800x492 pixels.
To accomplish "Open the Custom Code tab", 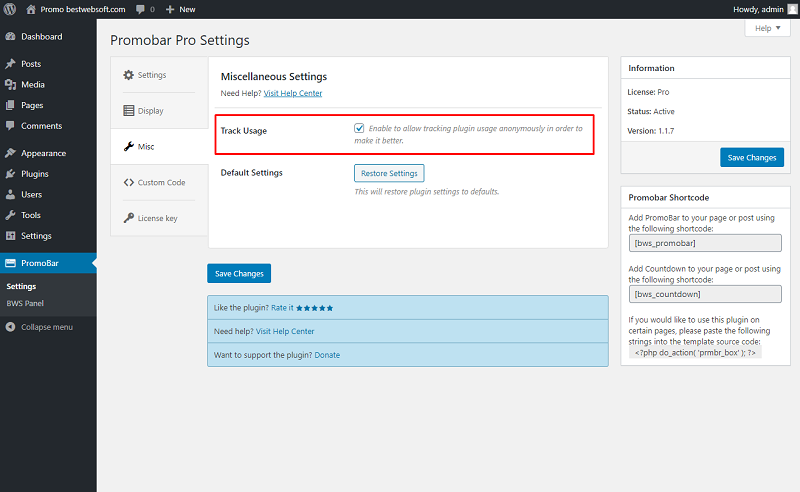I will (159, 182).
